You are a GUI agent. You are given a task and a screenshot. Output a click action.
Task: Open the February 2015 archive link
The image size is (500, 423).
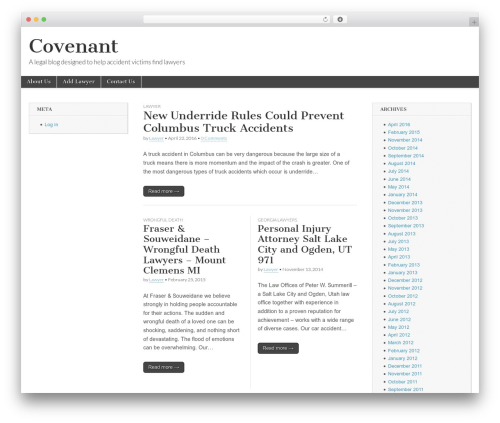(x=404, y=132)
